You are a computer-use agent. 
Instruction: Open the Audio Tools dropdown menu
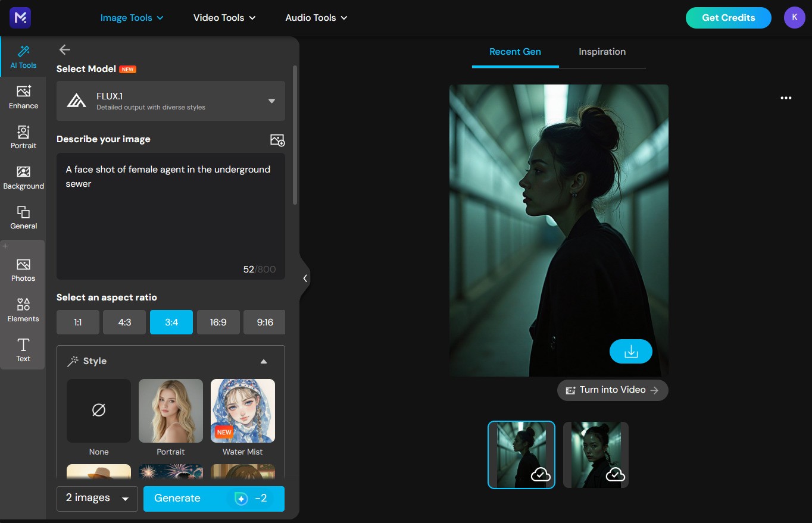316,18
